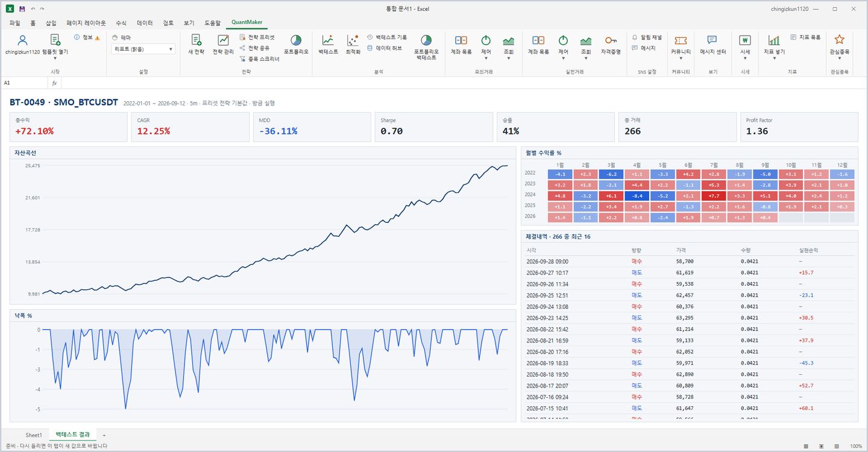Click the 최적화 optimization icon
The image size is (868, 452).
[x=353, y=45]
